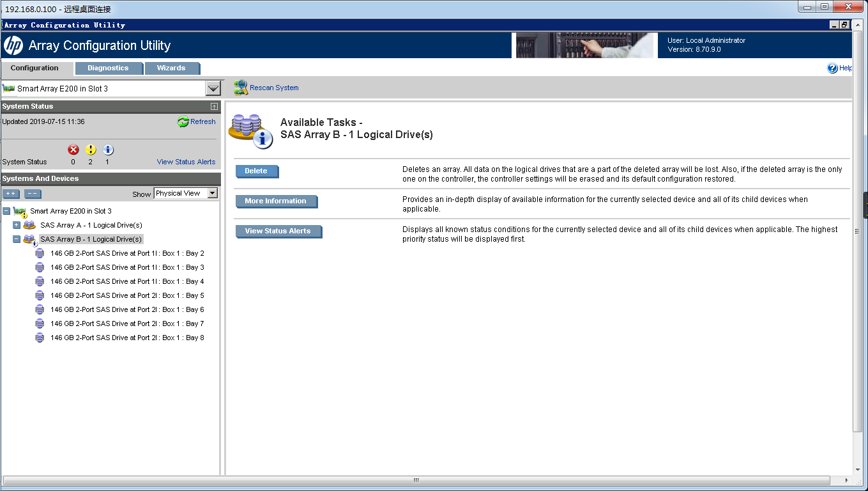Image resolution: width=868 pixels, height=491 pixels.
Task: Click the SAS Array B disk stack icon
Action: click(29, 240)
